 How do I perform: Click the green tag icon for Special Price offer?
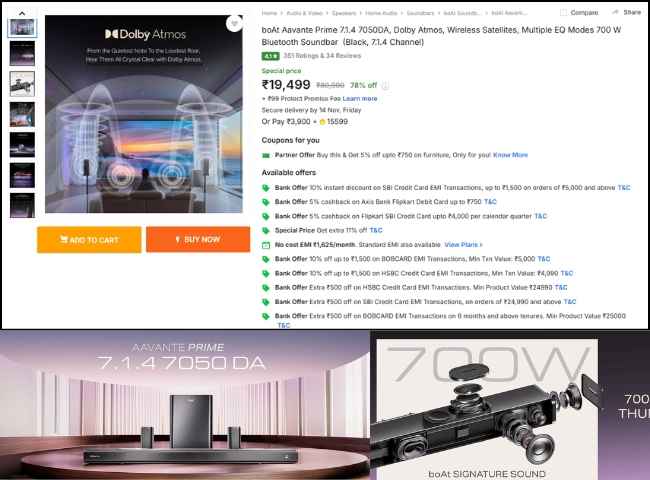266,230
